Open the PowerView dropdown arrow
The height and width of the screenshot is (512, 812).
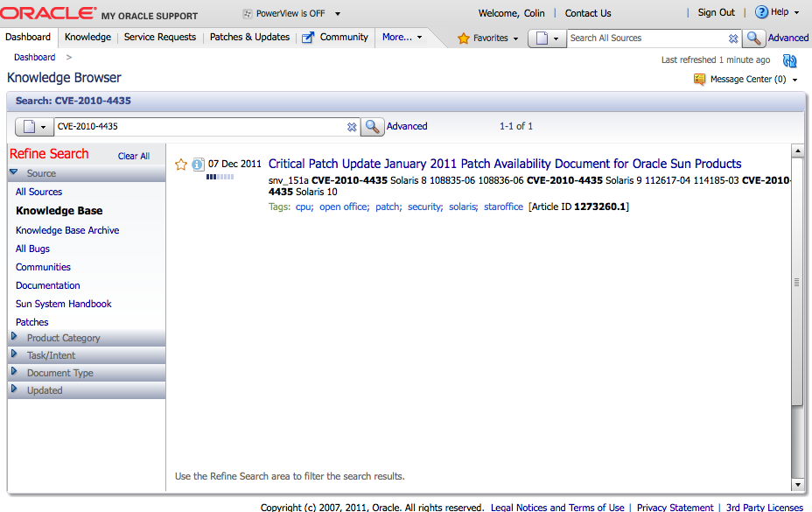pos(338,14)
